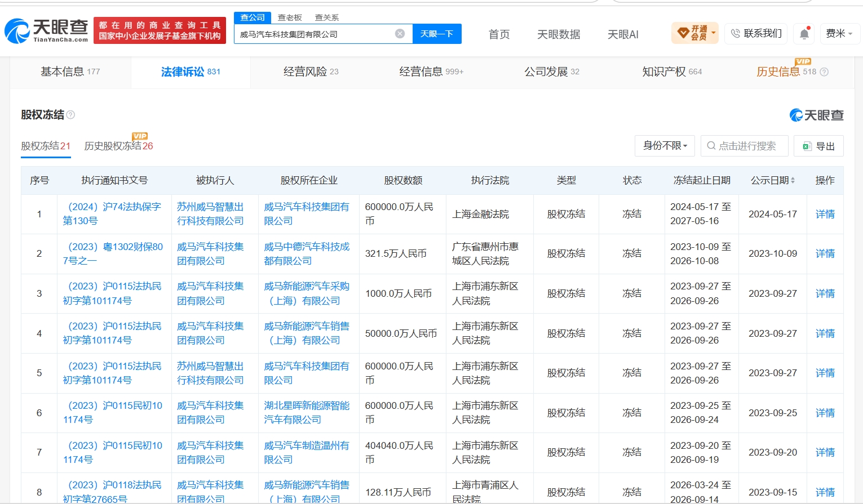The height and width of the screenshot is (504, 863).
Task: Go to 首页 in top navigation
Action: tap(499, 34)
